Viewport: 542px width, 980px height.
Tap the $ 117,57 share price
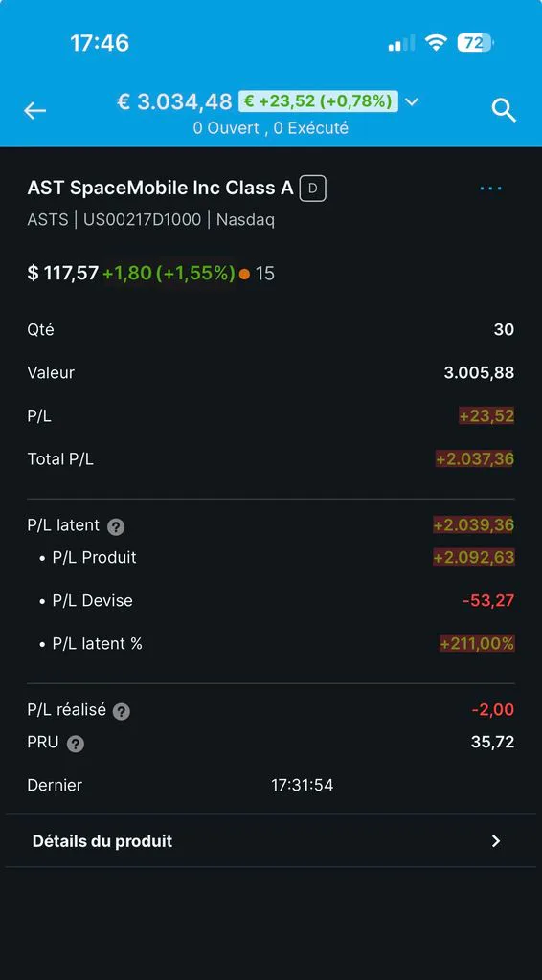click(x=63, y=273)
